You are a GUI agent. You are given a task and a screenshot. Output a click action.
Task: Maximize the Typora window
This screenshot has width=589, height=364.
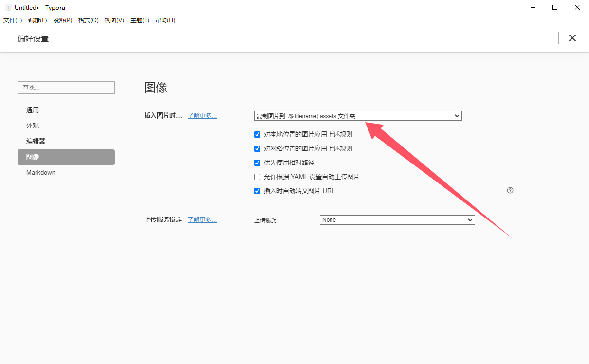pos(555,7)
